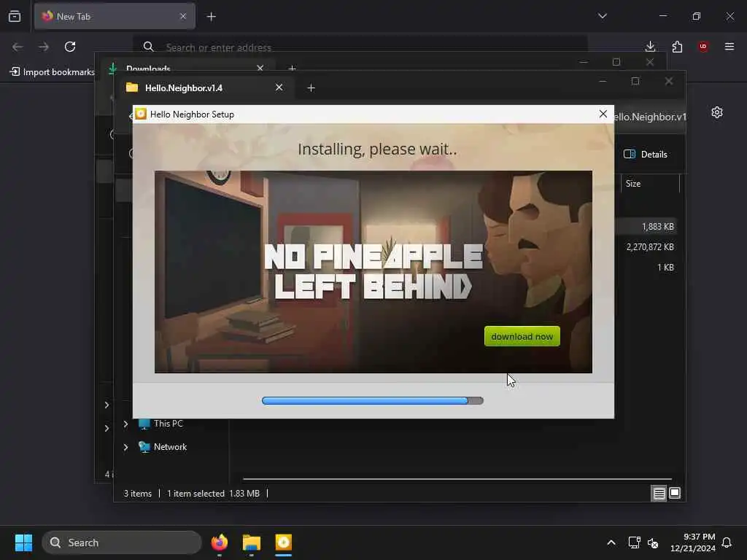The image size is (747, 560).
Task: Select Network in the navigation pane
Action: click(163, 447)
